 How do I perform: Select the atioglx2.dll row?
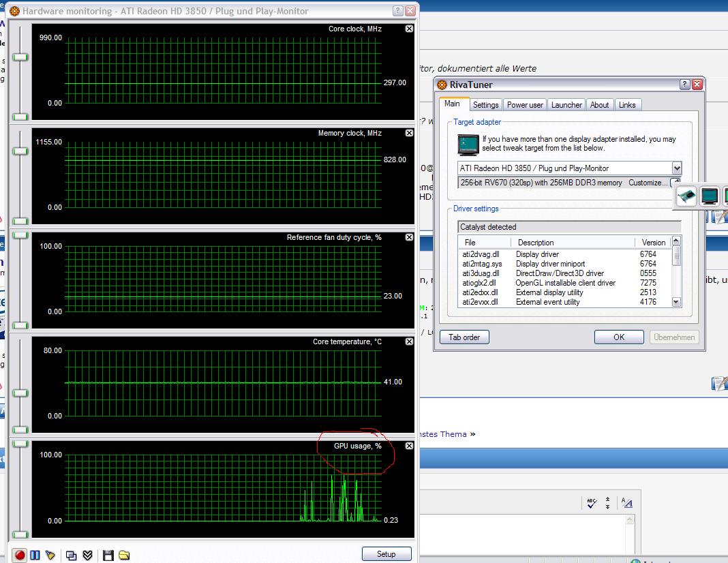coord(564,283)
